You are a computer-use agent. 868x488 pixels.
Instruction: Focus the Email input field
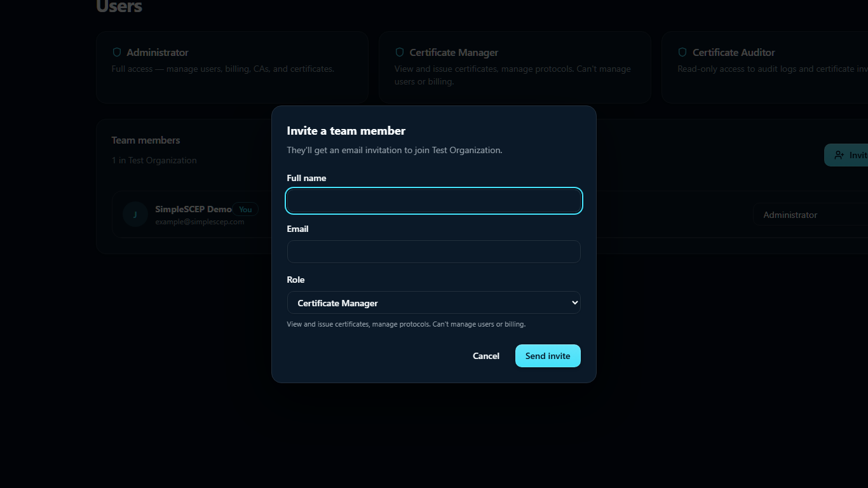pos(434,252)
